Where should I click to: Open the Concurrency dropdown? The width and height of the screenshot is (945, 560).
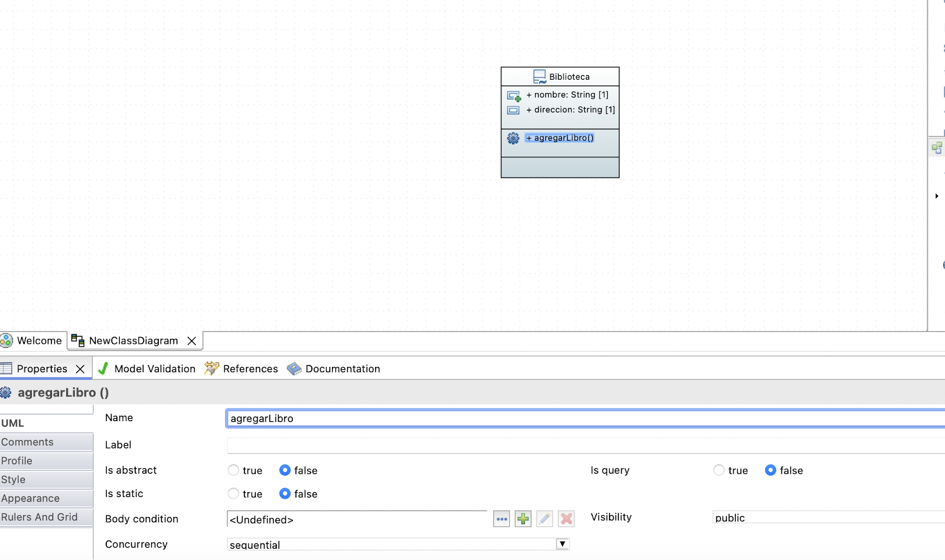[x=562, y=544]
